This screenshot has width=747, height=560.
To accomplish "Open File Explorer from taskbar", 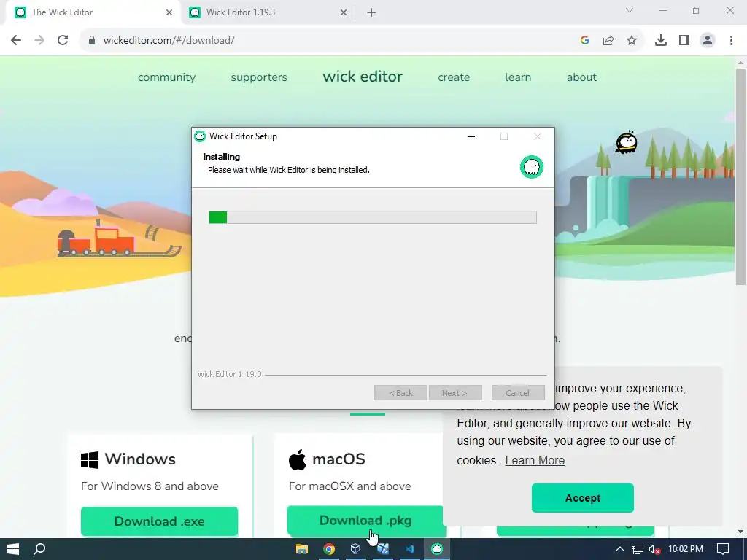I will click(302, 549).
